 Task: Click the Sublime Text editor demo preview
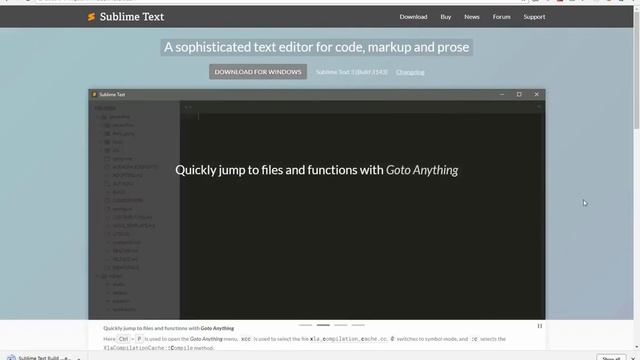[x=317, y=204]
